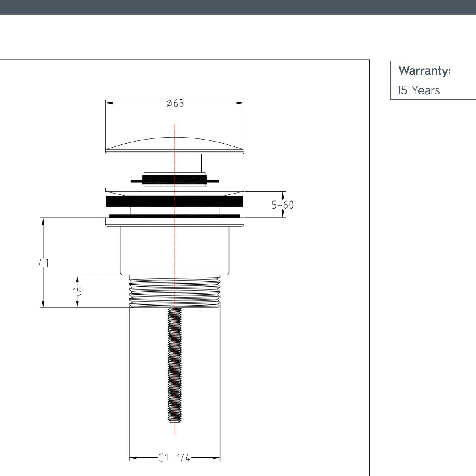Select the left arrowhead of Ø63 dimension
The image size is (476, 476).
[109, 103]
